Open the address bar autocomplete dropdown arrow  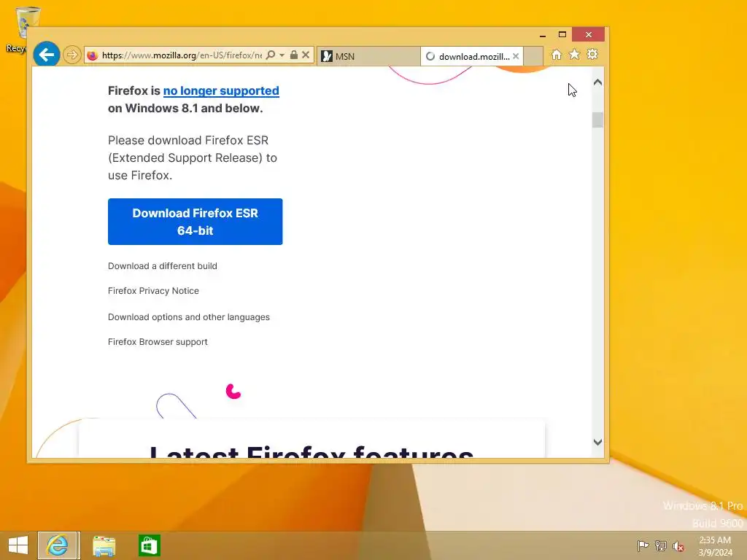click(x=282, y=55)
